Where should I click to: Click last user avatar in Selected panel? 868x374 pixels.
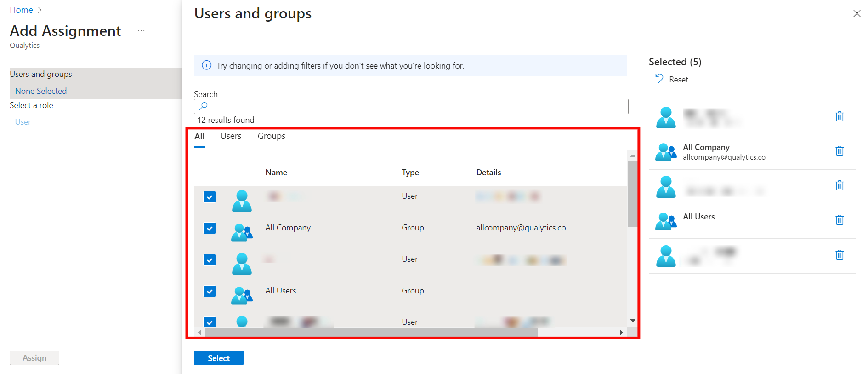[666, 256]
